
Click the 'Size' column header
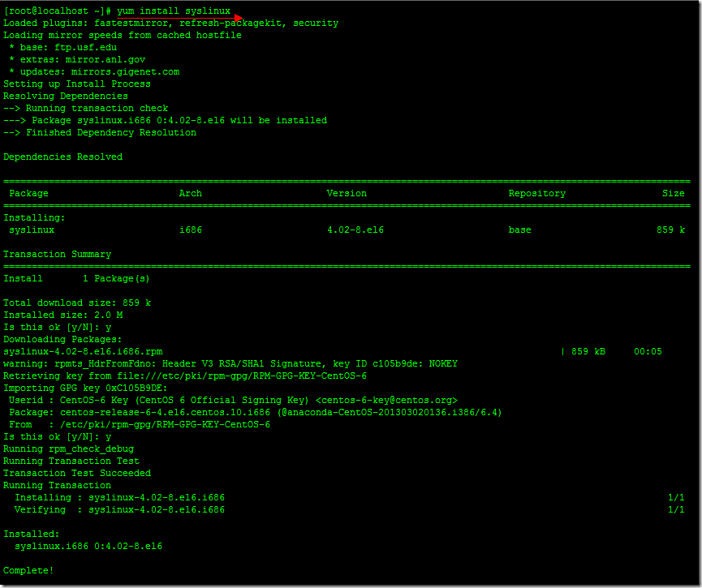(x=674, y=193)
